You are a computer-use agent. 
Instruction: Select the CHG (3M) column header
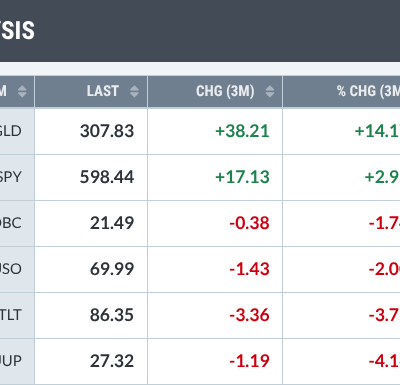click(215, 91)
